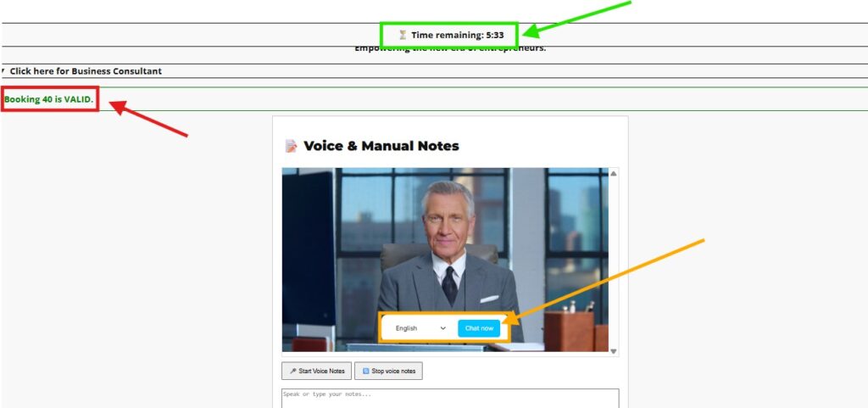Click the Start Voice Notes button label
The width and height of the screenshot is (868, 408).
321,372
